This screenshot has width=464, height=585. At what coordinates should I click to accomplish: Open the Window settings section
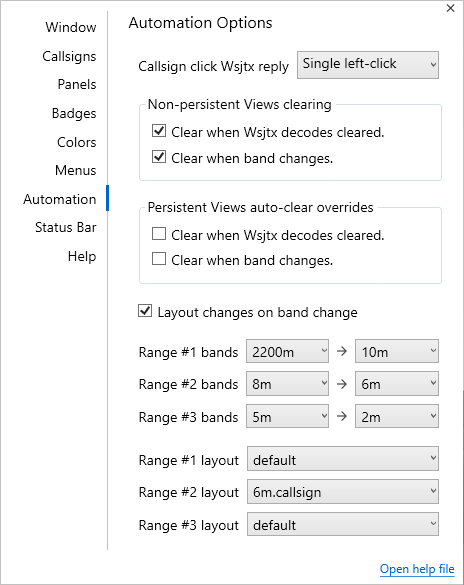coord(70,27)
